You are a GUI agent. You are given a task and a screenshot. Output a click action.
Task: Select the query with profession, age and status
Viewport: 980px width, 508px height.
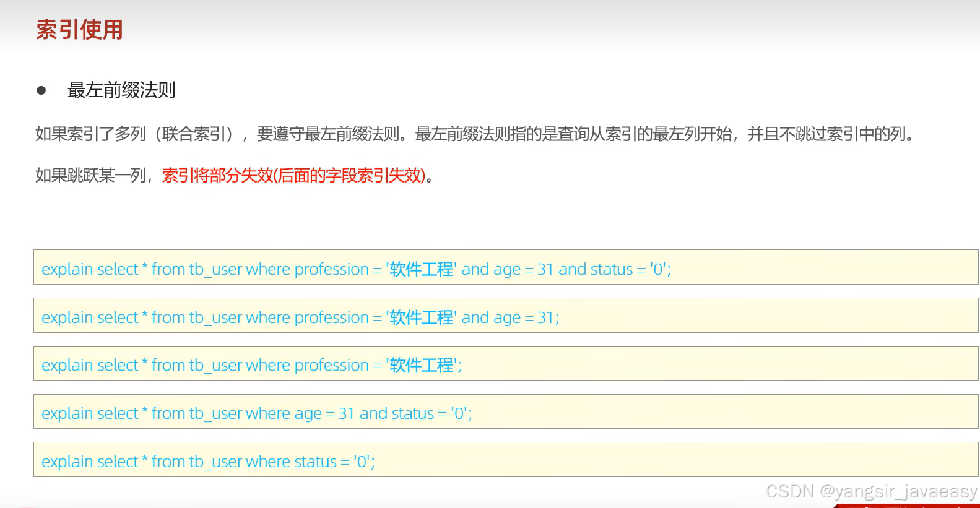pyautogui.click(x=506, y=267)
